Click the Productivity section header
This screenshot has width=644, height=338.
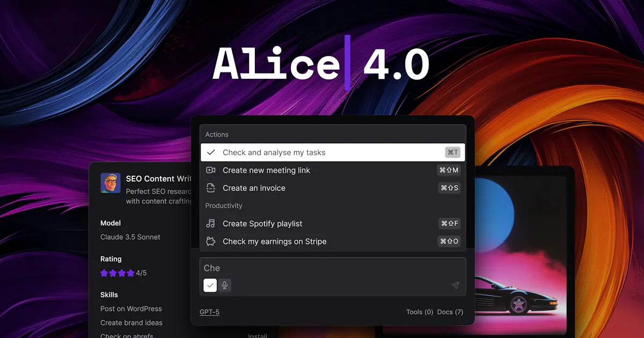pos(224,205)
